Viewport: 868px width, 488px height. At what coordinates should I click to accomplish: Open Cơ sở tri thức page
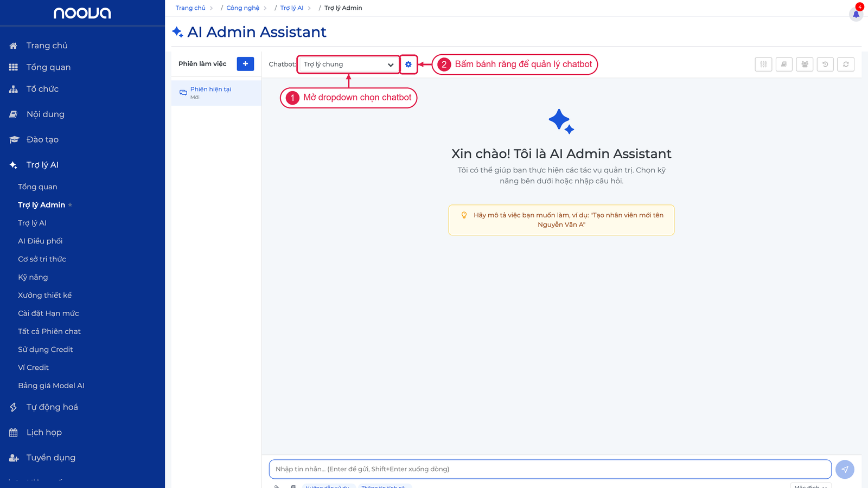pyautogui.click(x=42, y=259)
